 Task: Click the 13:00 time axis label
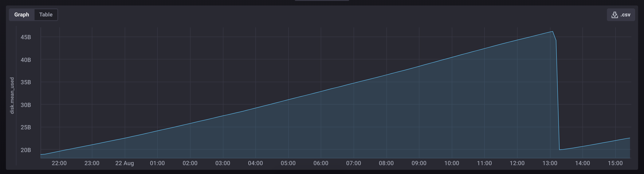550,163
